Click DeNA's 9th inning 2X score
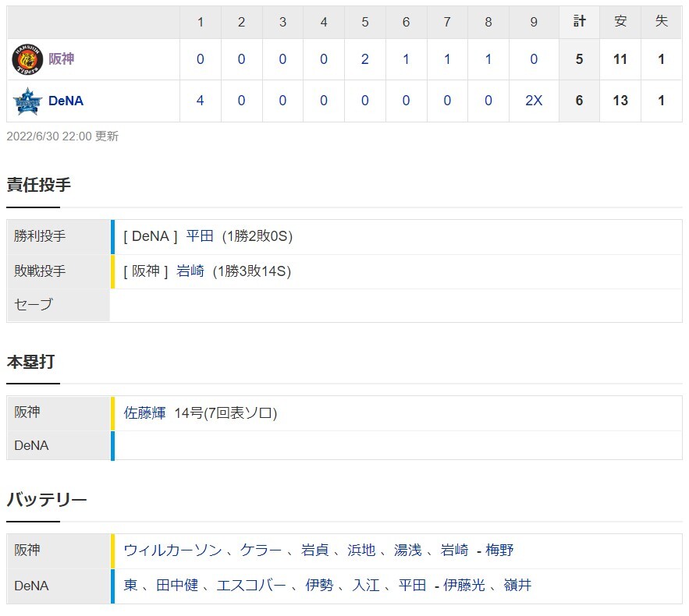689x616 pixels. 534,101
